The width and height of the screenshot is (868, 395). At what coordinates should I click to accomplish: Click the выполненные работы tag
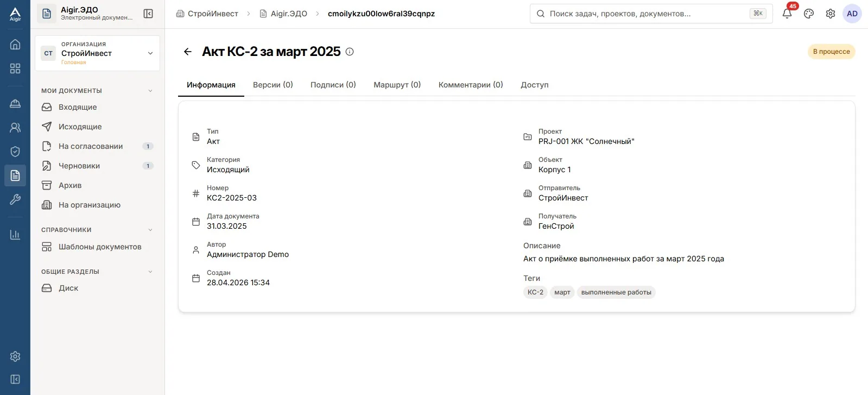616,292
